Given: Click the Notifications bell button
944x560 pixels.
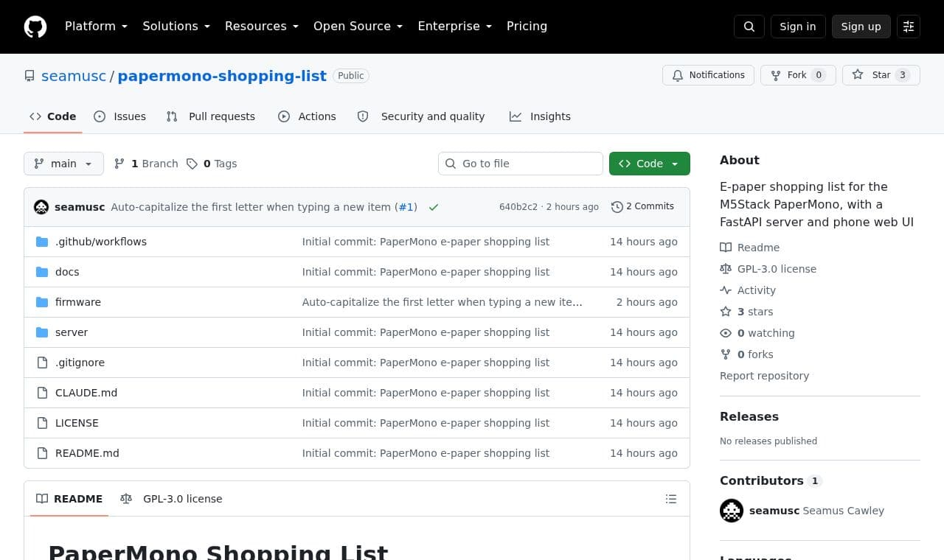Looking at the screenshot, I should pyautogui.click(x=708, y=75).
